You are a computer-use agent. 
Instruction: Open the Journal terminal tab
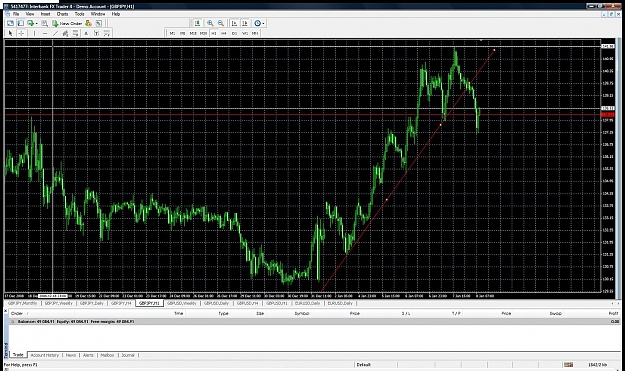click(x=128, y=355)
